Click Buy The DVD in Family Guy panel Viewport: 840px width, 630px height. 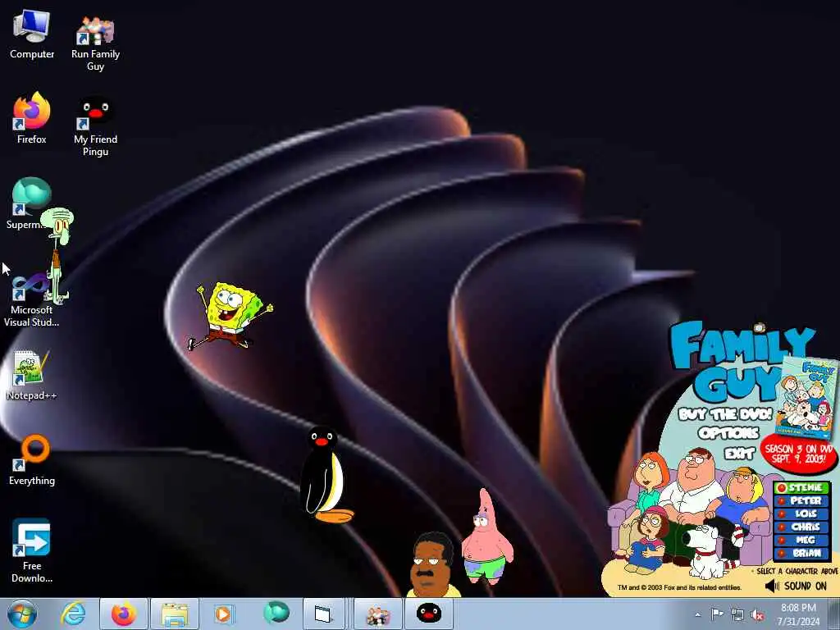(725, 414)
